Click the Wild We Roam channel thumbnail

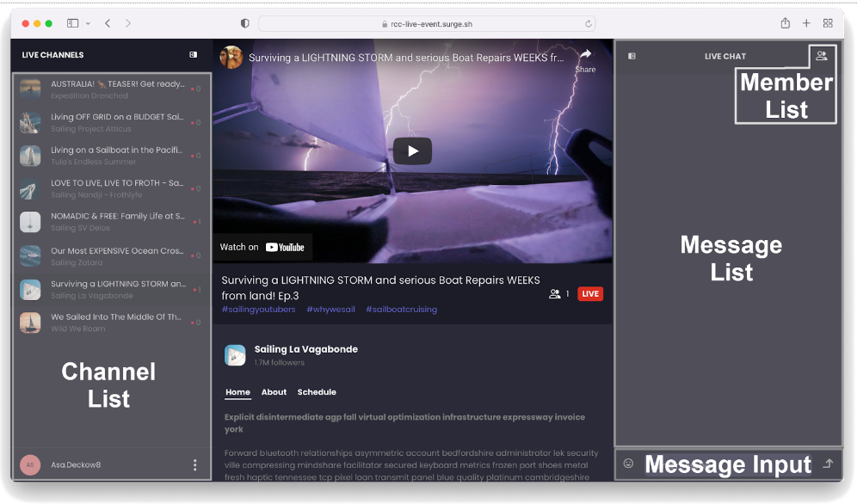pyautogui.click(x=30, y=323)
